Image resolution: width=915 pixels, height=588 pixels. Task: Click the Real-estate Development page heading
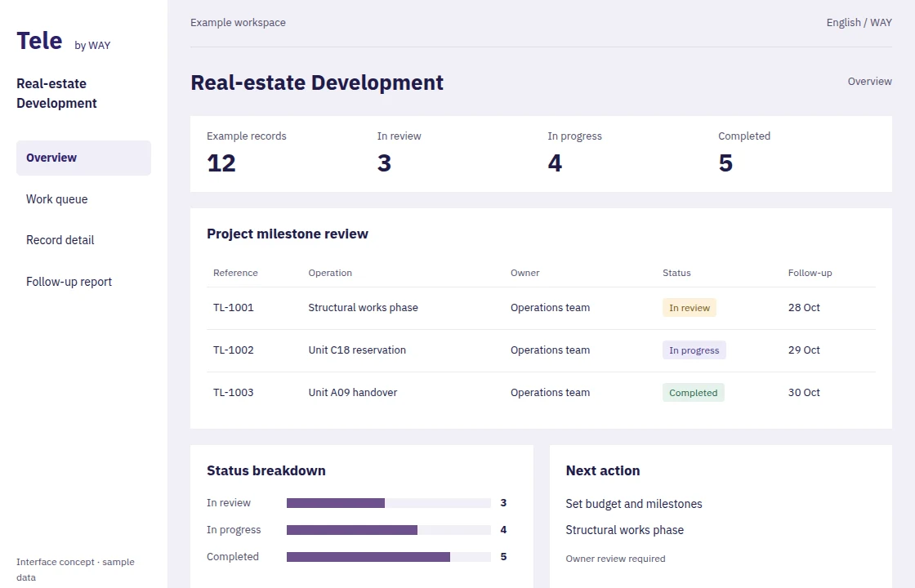317,82
